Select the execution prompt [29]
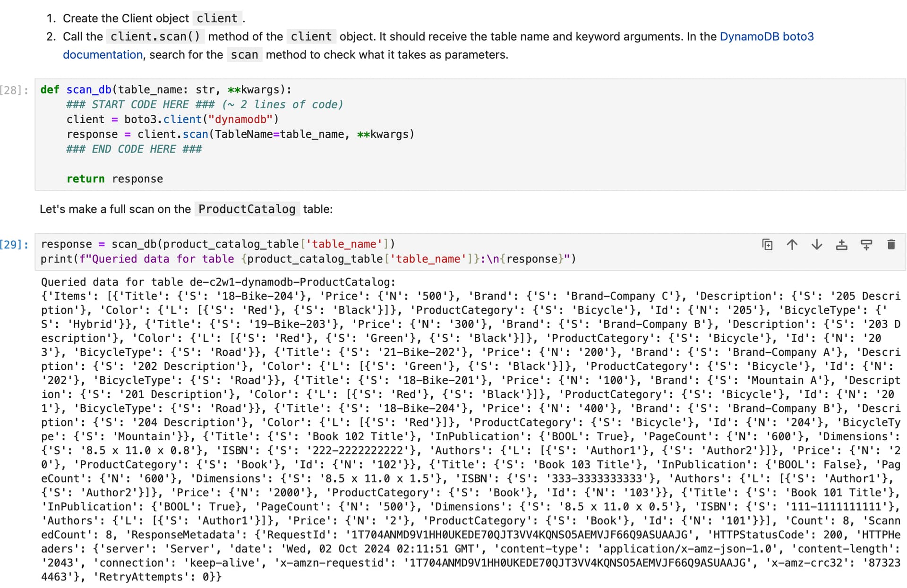This screenshot has height=588, width=907. click(x=13, y=244)
